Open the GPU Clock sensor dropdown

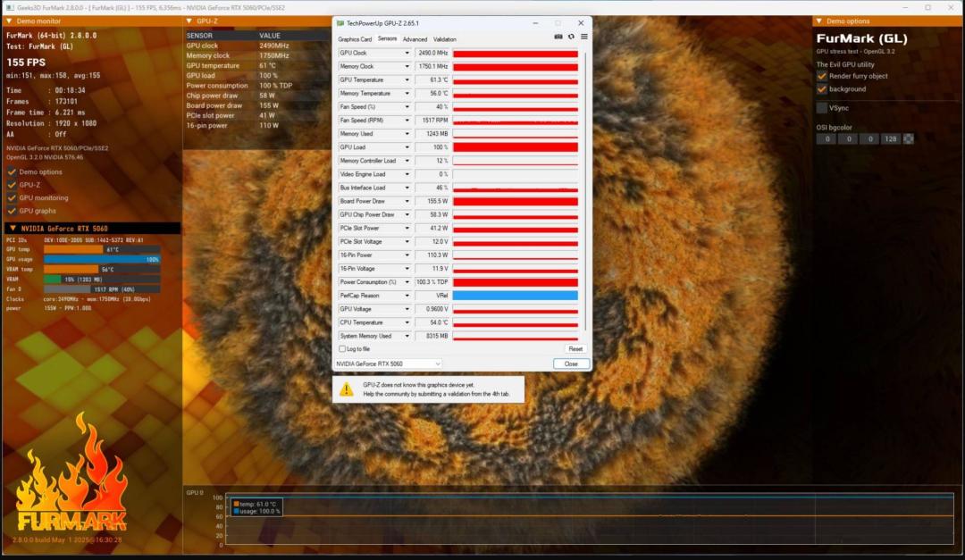pos(407,53)
